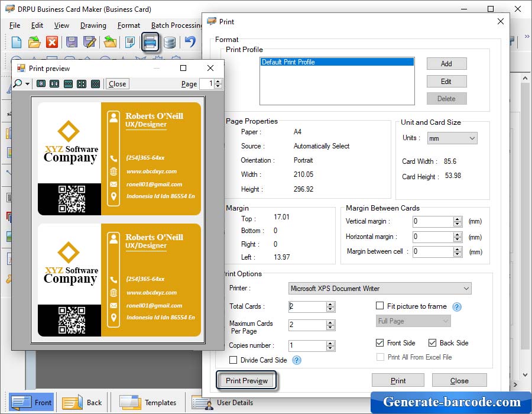Click the red X delete icon

click(52, 42)
